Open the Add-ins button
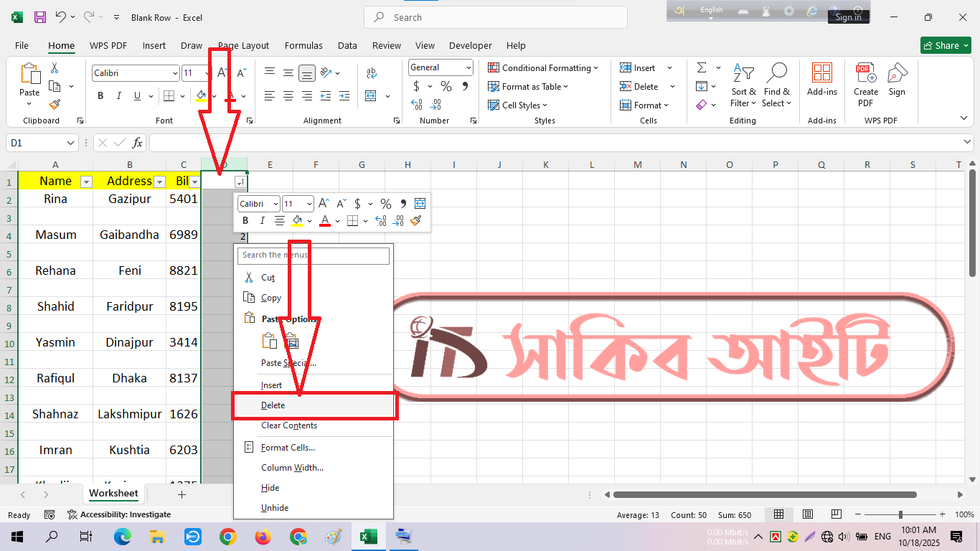Image resolution: width=980 pixels, height=551 pixels. pyautogui.click(x=821, y=79)
